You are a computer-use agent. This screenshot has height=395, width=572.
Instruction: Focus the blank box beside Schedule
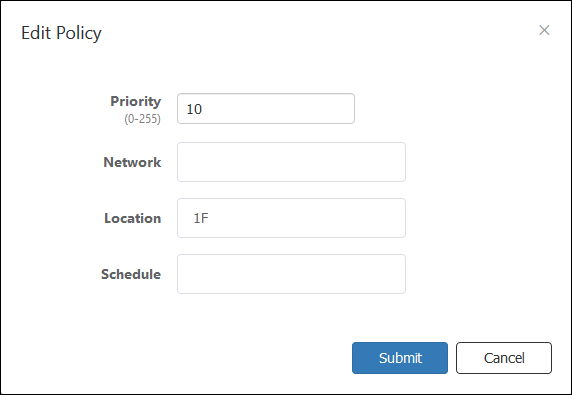(291, 274)
